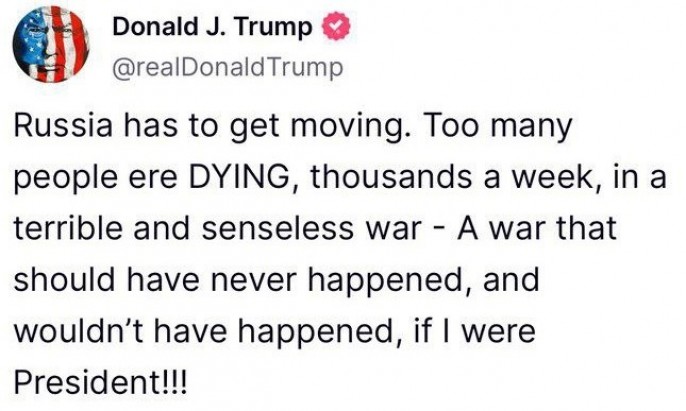Click the phrase A war that
This screenshot has width=686, height=411.
pyautogui.click(x=537, y=228)
